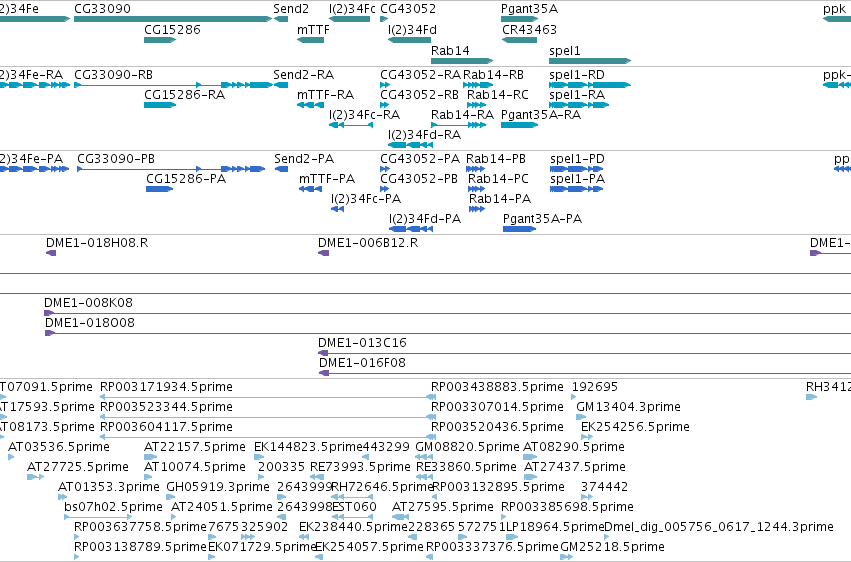Screen dimensions: 851x562
Task: Click the Dmel_dig_005756_0617_1244.3prime EST label
Action: pyautogui.click(x=719, y=527)
